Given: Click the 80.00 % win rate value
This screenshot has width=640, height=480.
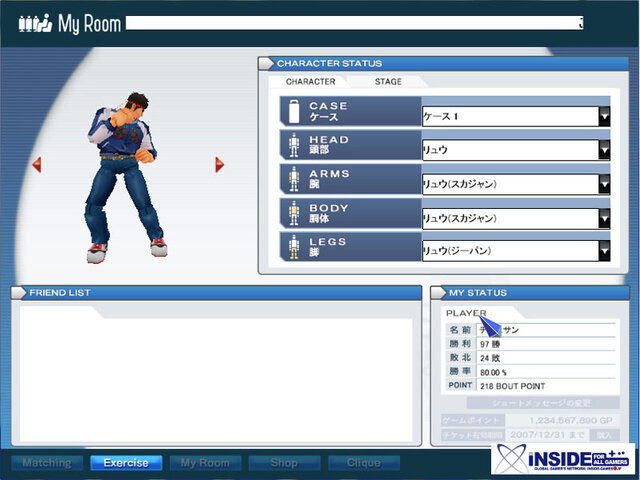Looking at the screenshot, I should [x=493, y=372].
